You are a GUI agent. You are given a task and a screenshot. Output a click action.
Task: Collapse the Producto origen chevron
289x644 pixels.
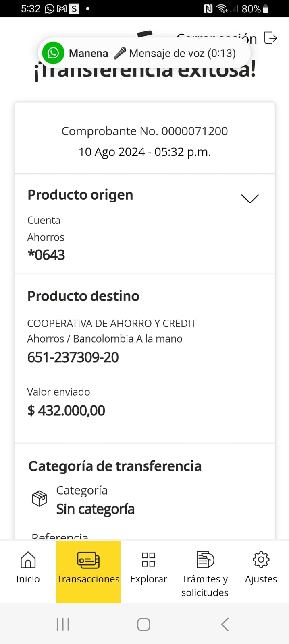(249, 198)
